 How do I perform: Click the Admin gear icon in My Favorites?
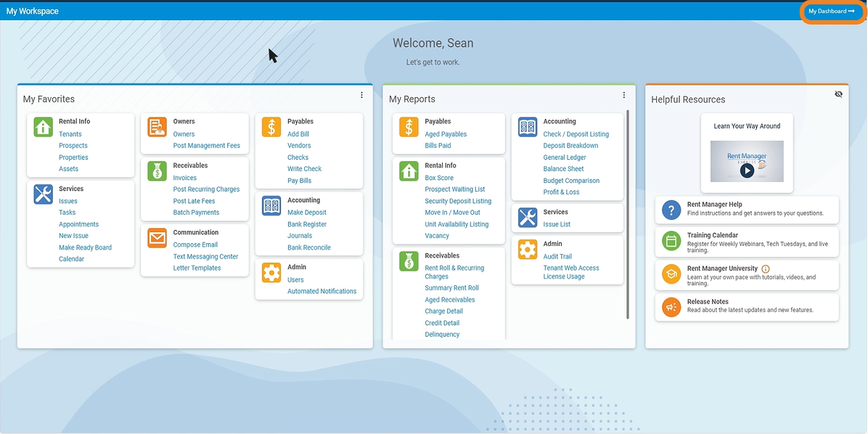(x=271, y=271)
